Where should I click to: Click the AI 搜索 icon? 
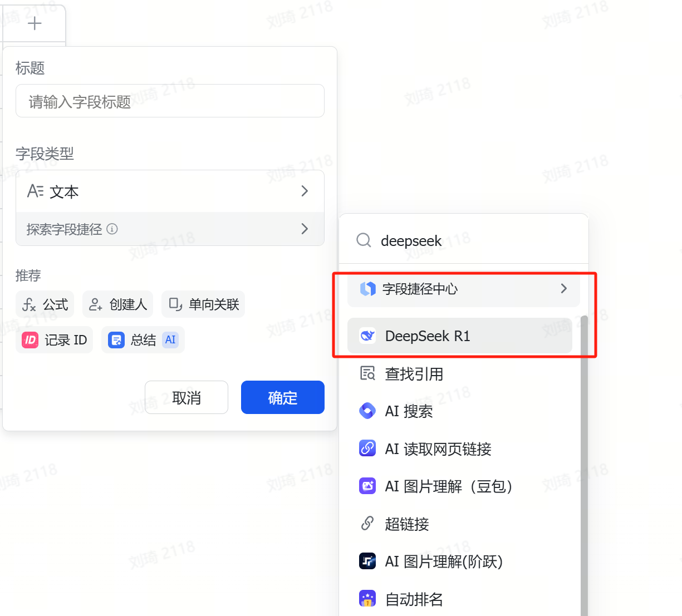[367, 411]
